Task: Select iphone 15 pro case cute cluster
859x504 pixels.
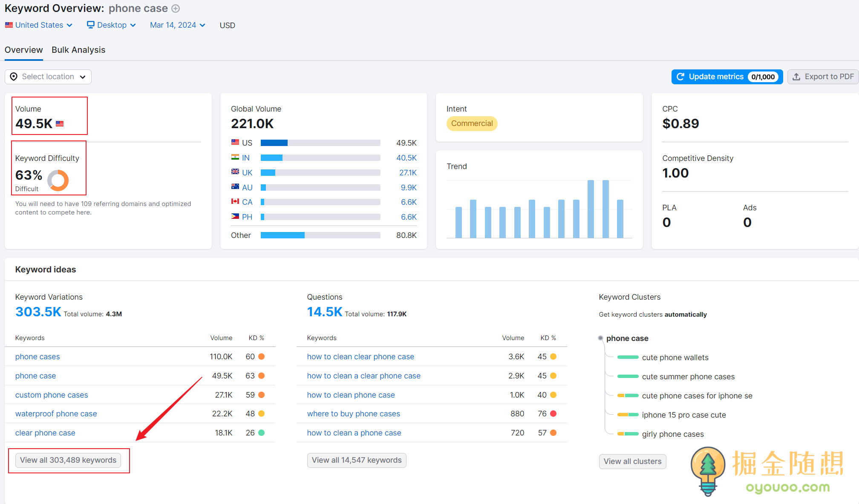Action: [684, 415]
